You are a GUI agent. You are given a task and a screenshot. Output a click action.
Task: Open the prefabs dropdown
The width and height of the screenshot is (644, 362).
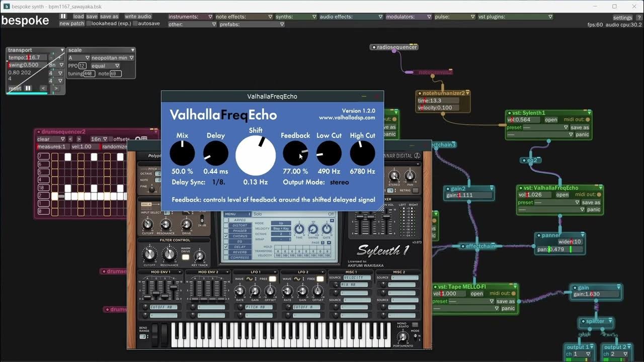pyautogui.click(x=252, y=24)
